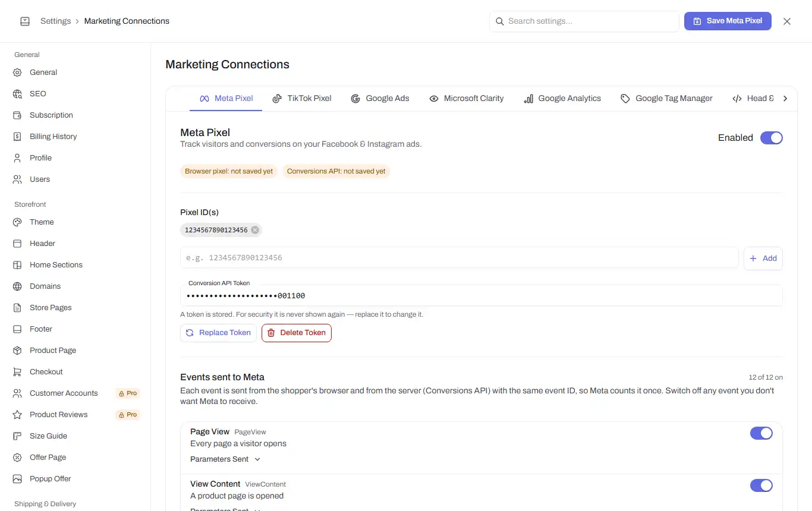This screenshot has width=812, height=511.
Task: Remove pixel ID 1234567890123456 chip
Action: [255, 230]
